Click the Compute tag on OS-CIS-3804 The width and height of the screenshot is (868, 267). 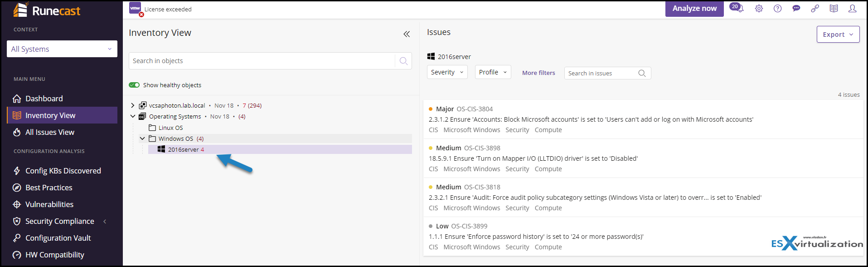pos(548,130)
